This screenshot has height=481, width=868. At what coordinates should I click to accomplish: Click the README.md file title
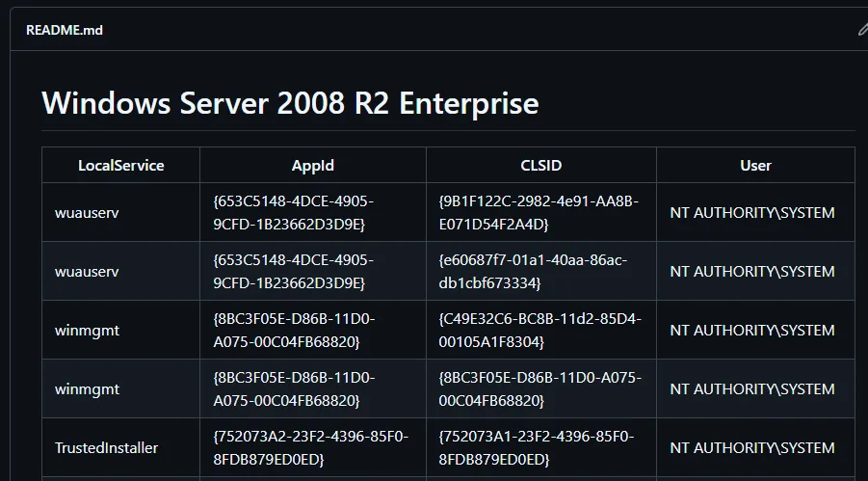click(x=65, y=30)
